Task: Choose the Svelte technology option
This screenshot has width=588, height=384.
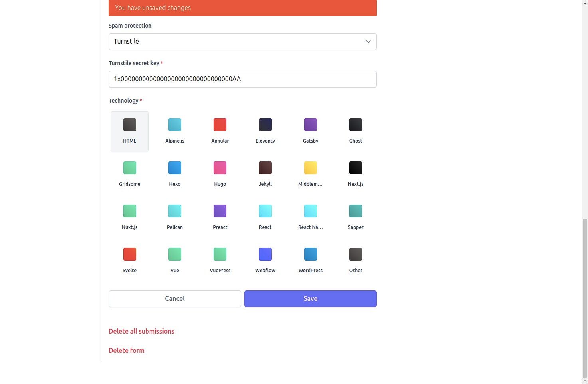Action: [129, 259]
